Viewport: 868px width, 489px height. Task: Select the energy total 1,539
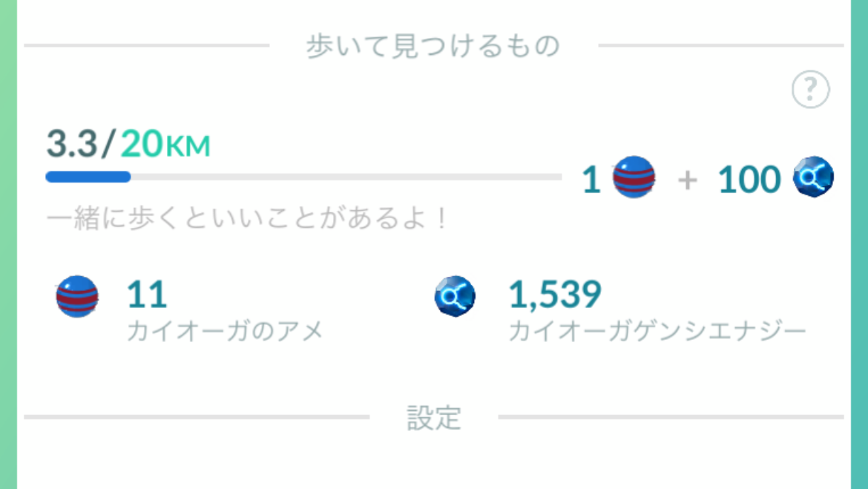point(555,294)
